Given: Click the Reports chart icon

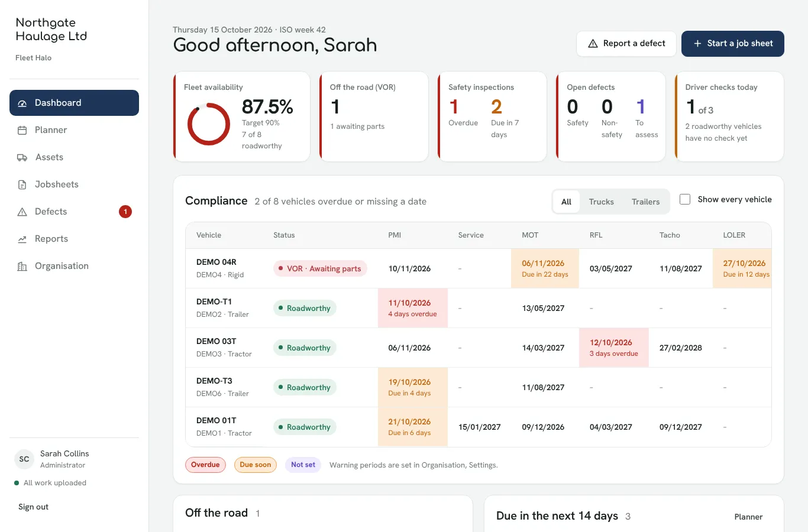Looking at the screenshot, I should (x=22, y=239).
